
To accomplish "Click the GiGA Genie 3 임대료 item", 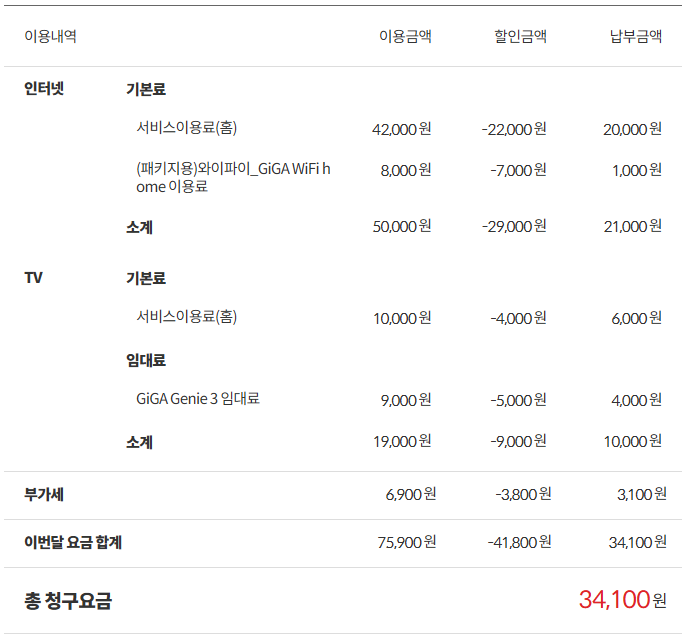I will click(198, 399).
